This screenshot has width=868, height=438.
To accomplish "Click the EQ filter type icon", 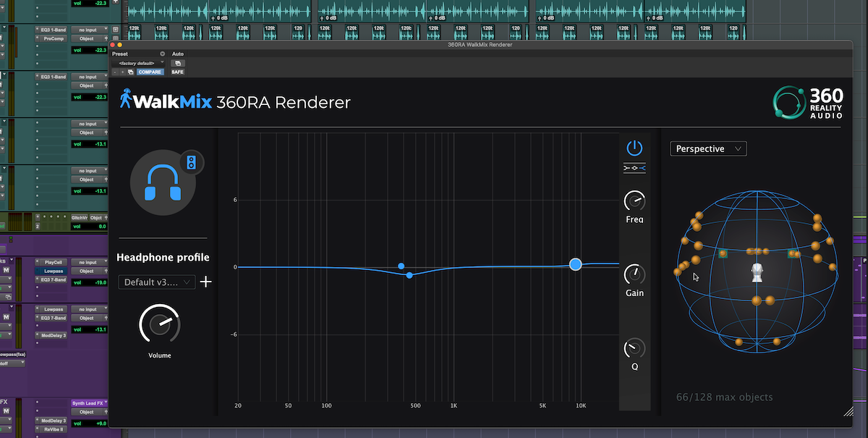I will [634, 169].
